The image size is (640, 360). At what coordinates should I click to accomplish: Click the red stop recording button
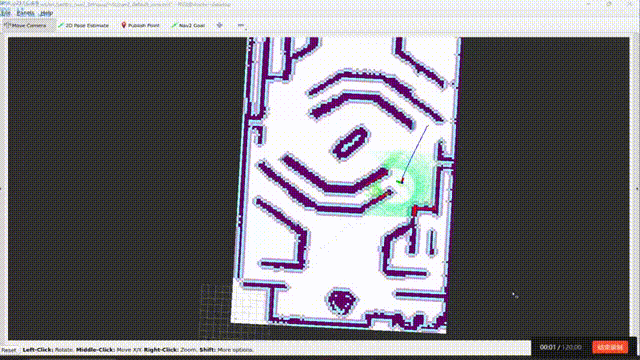tap(610, 347)
